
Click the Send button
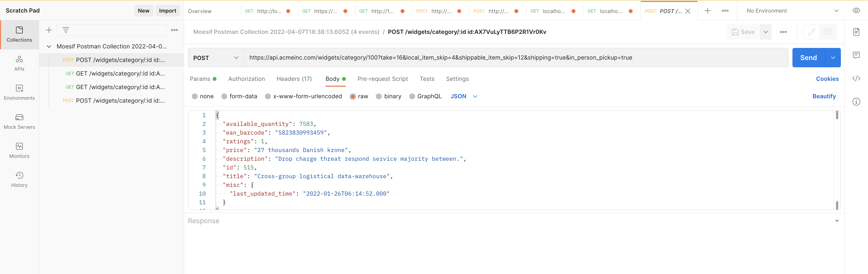tap(809, 58)
